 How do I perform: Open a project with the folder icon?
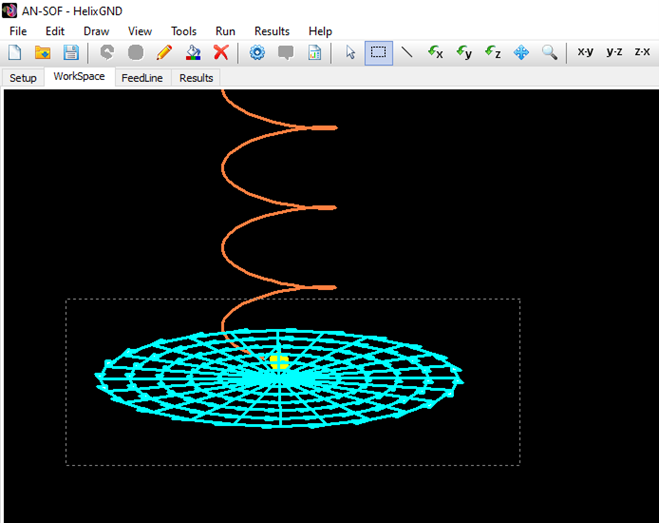tap(42, 53)
